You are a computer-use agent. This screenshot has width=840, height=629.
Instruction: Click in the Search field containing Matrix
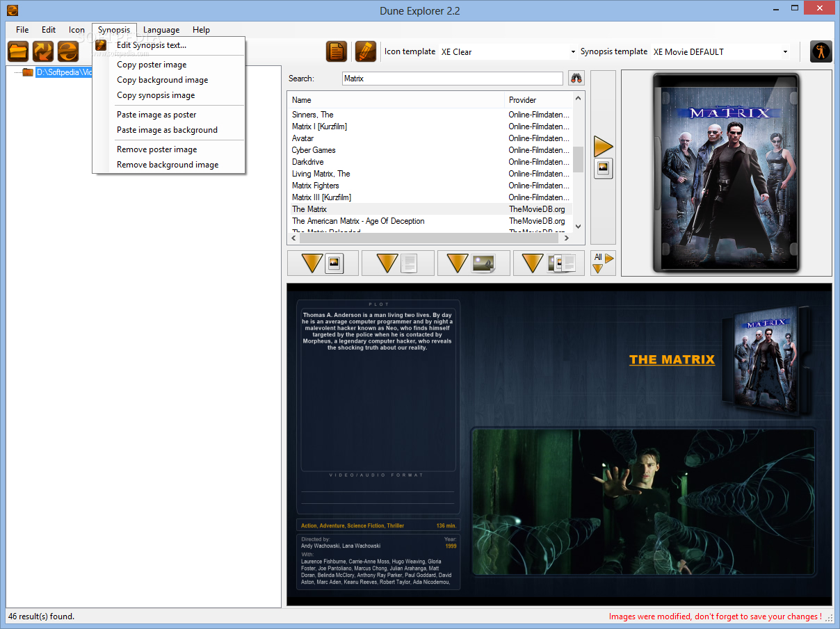pyautogui.click(x=453, y=79)
